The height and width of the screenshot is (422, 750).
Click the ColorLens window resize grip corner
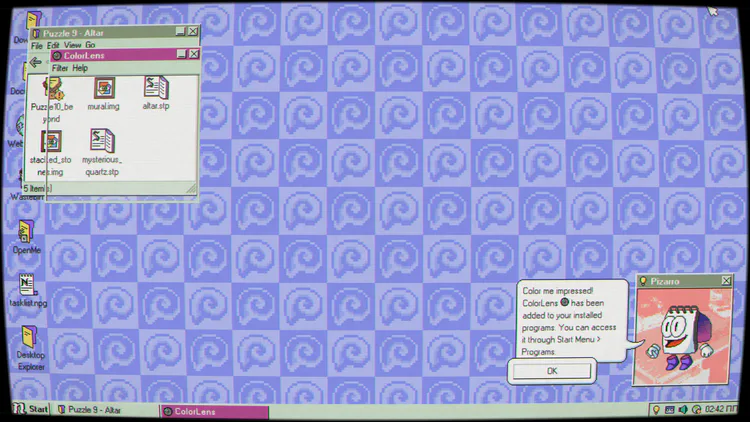pos(191,189)
